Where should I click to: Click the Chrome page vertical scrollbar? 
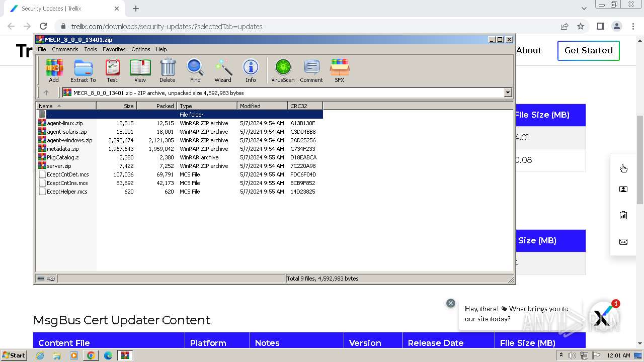tap(640, 159)
